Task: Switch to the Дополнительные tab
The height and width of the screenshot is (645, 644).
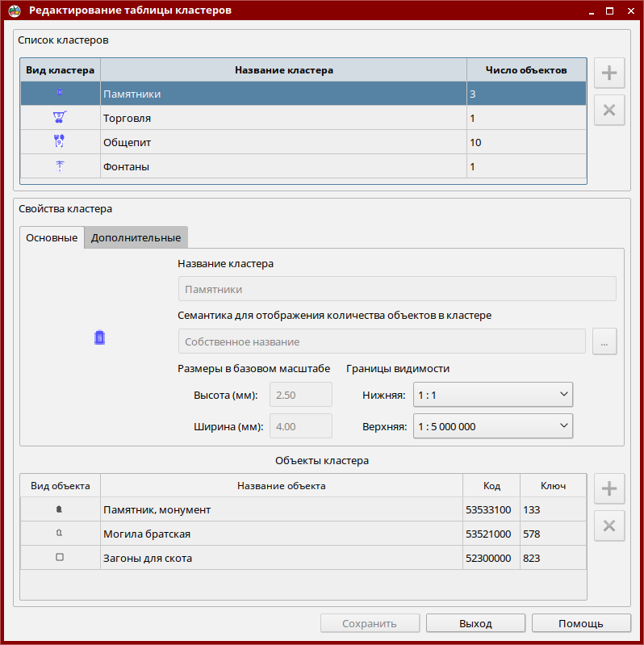Action: 136,238
